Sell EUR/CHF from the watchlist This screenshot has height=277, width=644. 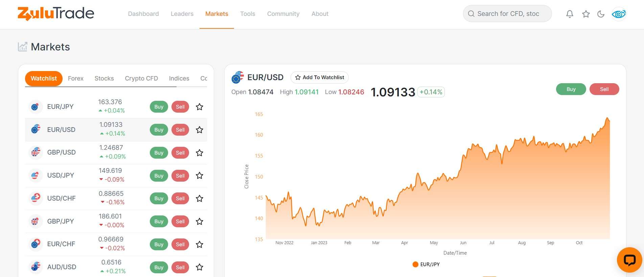180,245
